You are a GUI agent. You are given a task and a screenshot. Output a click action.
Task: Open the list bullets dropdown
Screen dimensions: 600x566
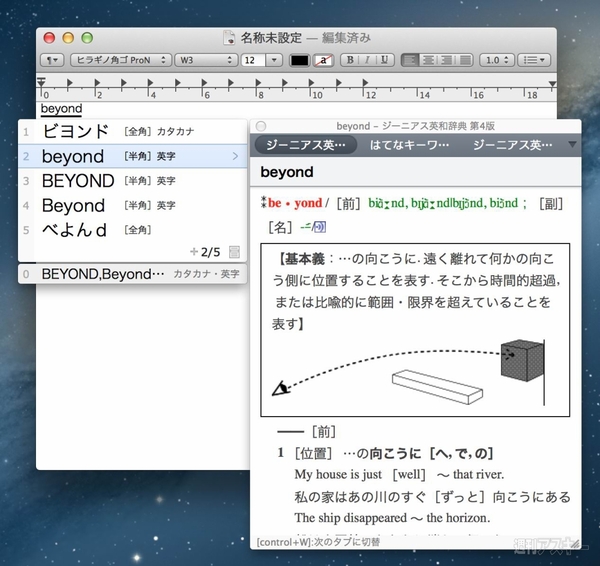534,60
